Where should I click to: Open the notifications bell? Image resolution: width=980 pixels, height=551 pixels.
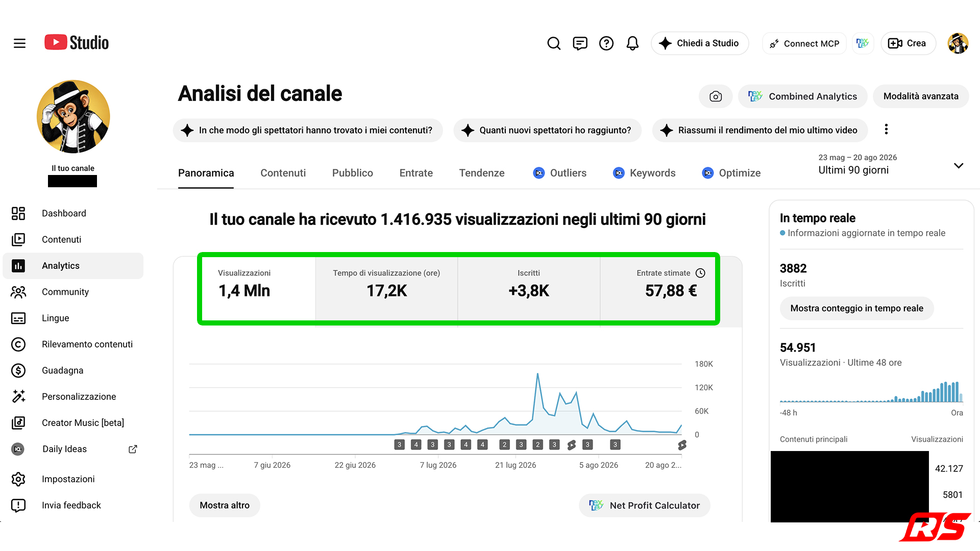tap(632, 43)
